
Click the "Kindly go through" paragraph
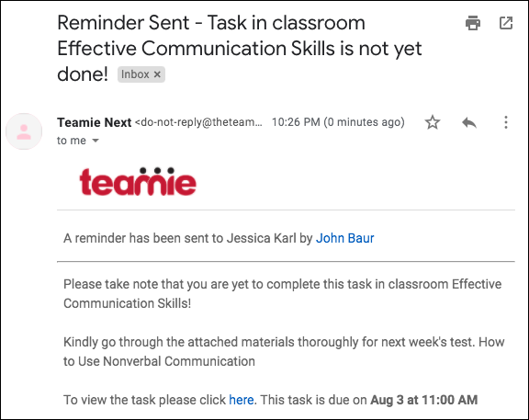(x=284, y=351)
